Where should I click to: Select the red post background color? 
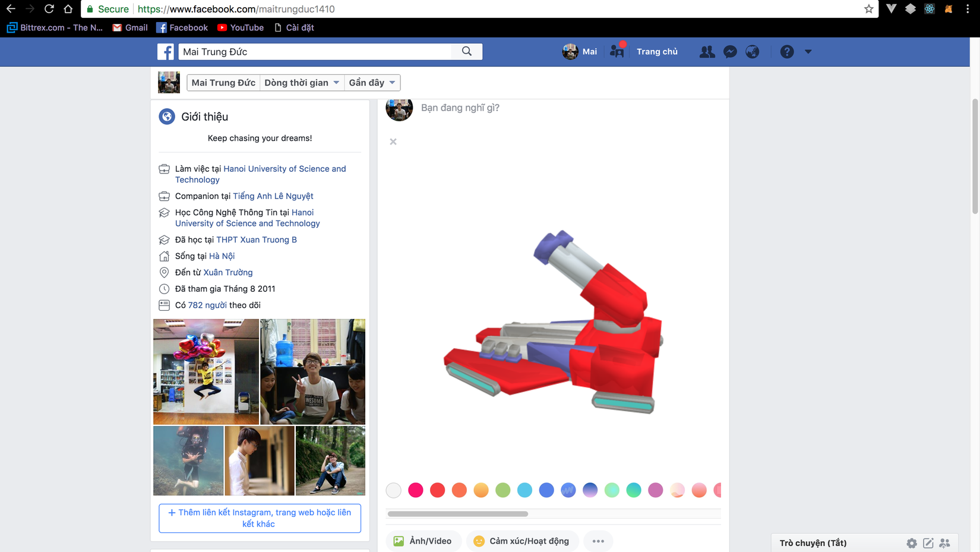pyautogui.click(x=438, y=490)
